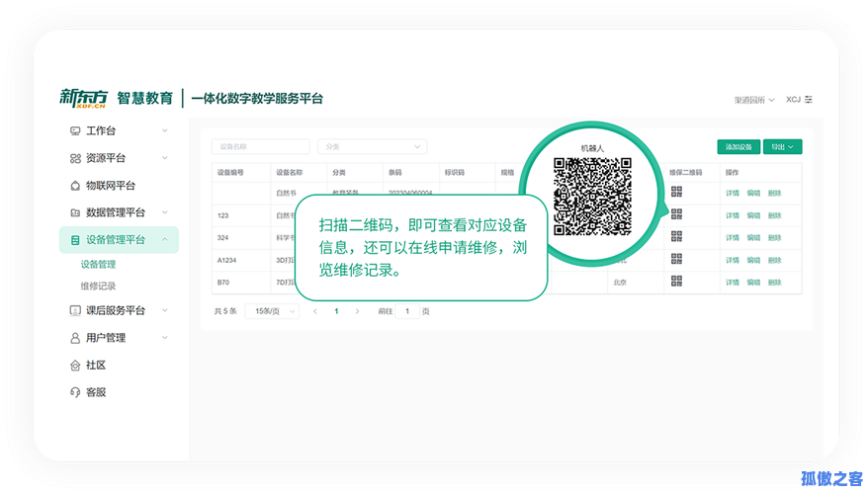Screen dimensions: 868x494
Task: Open maintenance QR code icon for device A1234
Action: [x=676, y=258]
